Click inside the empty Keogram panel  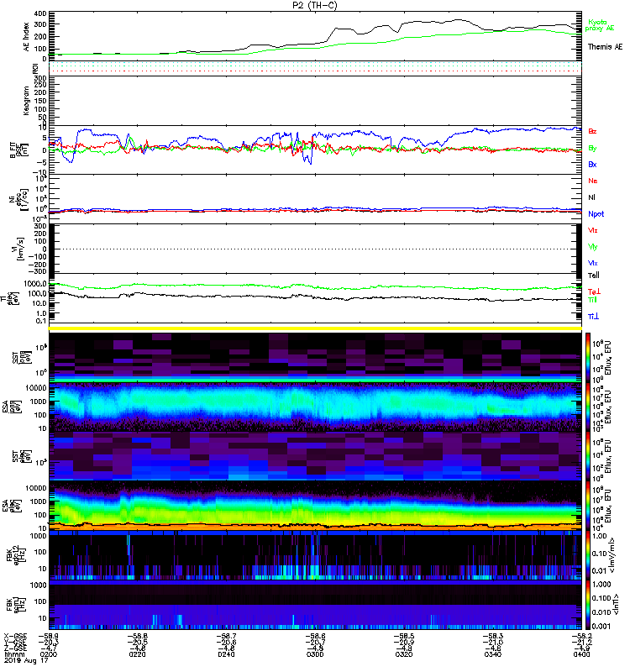[x=316, y=101]
